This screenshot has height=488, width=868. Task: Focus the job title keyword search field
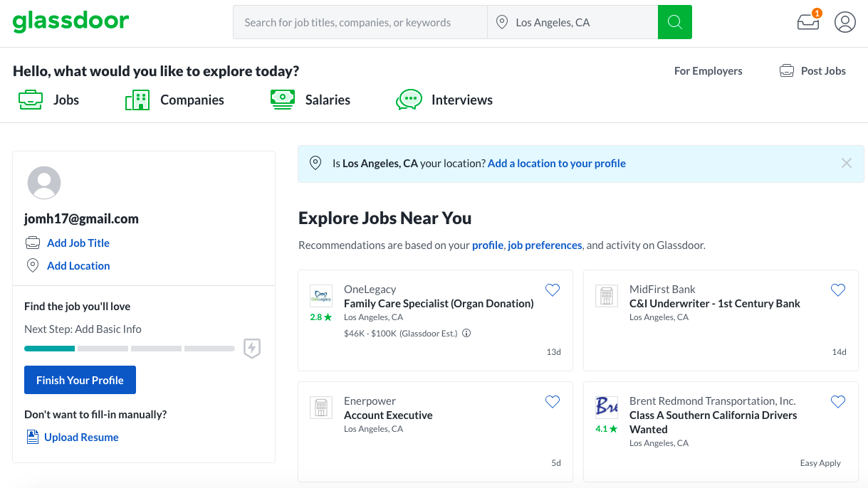(360, 23)
